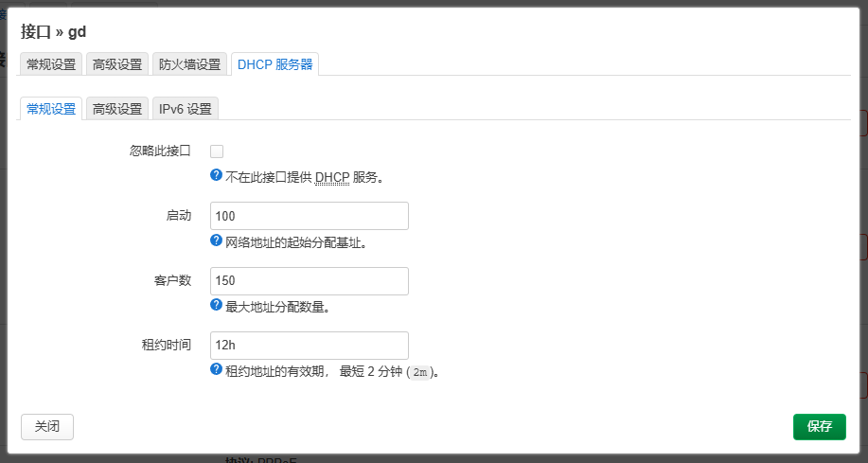Select the DHCP 服务器 tab
Screen dimensions: 868x463
tap(275, 64)
